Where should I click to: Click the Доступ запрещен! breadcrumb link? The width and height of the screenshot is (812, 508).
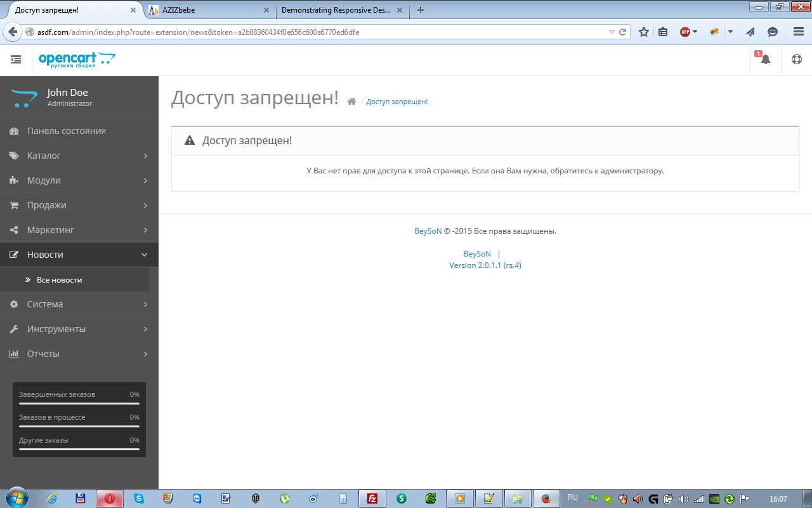(x=397, y=102)
